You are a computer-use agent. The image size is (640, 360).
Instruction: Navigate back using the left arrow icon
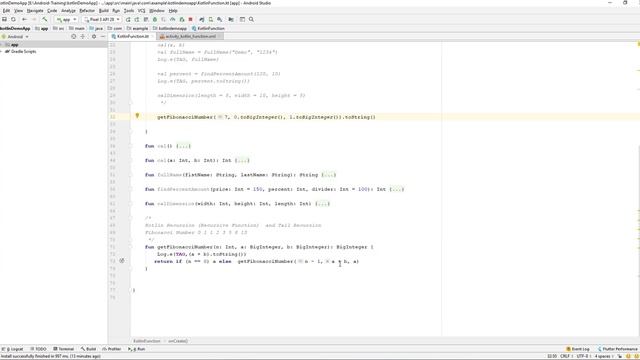24,19
